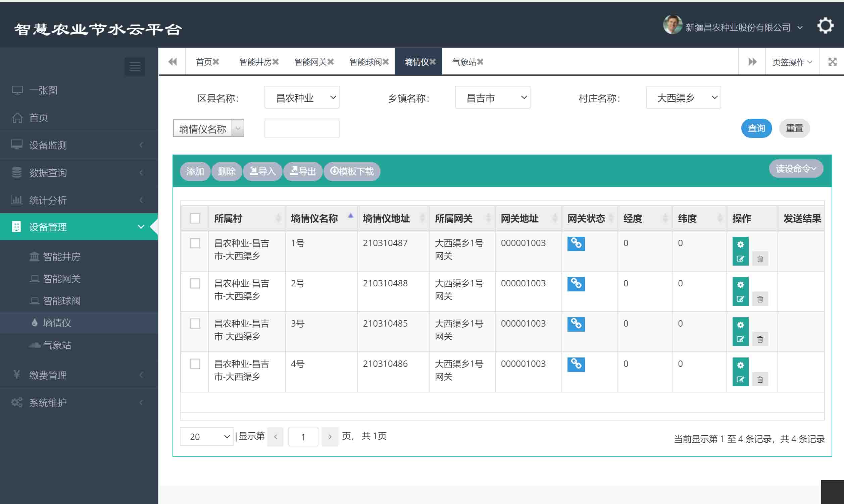Expand 统计分析 in the sidebar
The height and width of the screenshot is (504, 844).
click(79, 200)
